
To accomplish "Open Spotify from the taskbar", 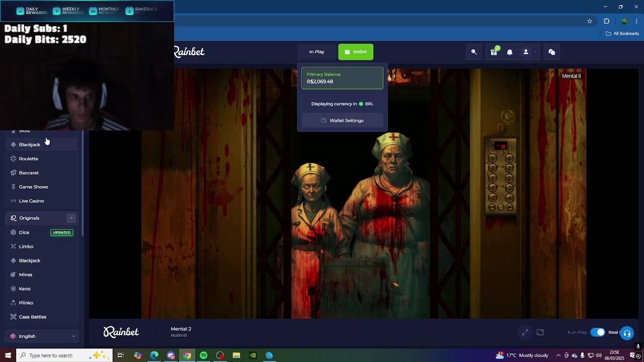I will (203, 355).
